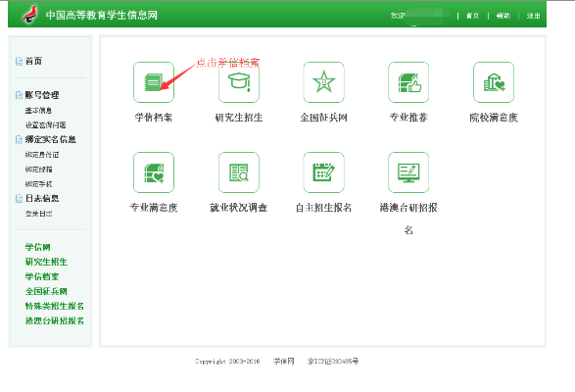Open the green 特殊类招生报名 link
Viewport: 575px width, 392px height.
pos(55,306)
